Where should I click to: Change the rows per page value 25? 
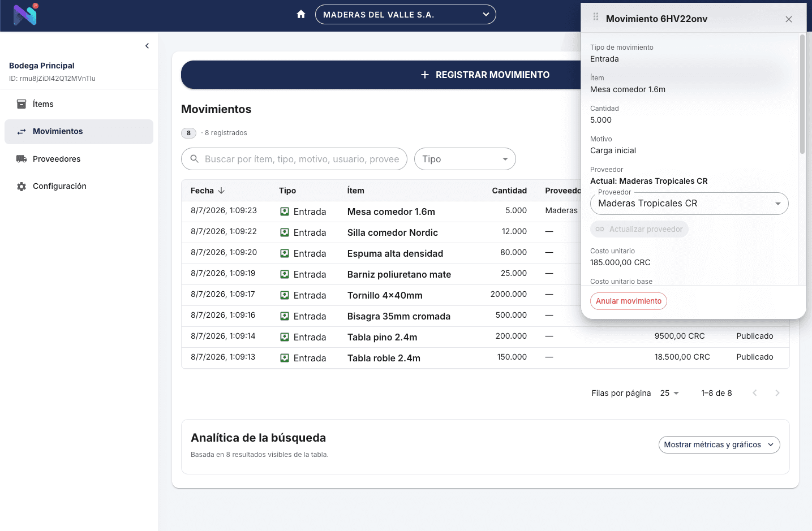(x=670, y=393)
